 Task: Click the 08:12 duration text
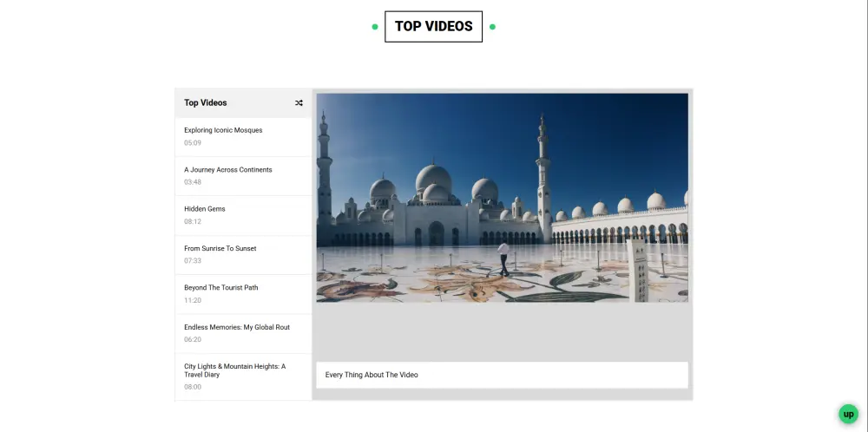pos(193,222)
